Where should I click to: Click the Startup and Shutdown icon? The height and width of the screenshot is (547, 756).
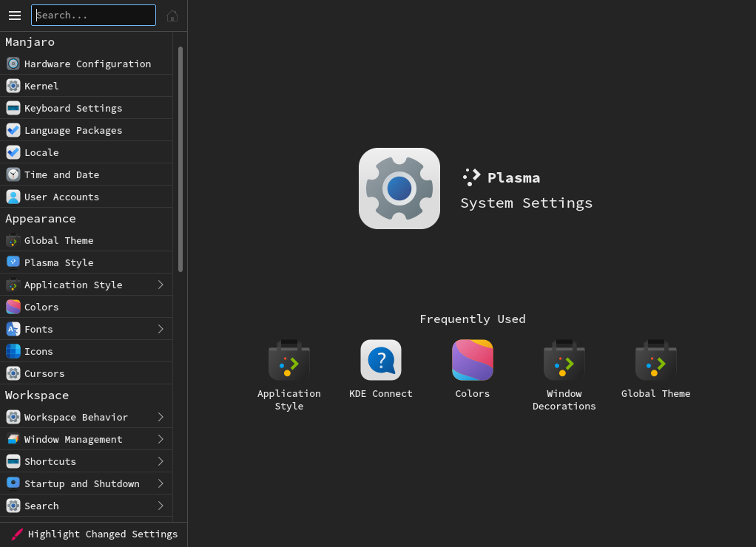click(13, 483)
